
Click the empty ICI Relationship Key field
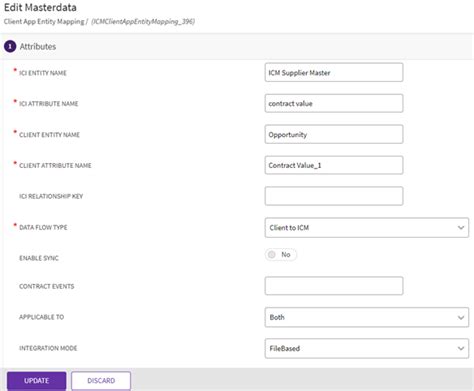point(334,196)
